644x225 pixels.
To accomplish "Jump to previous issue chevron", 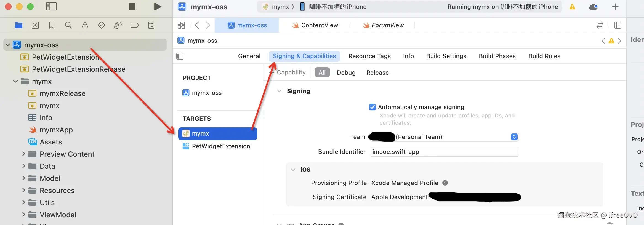I will (x=603, y=41).
